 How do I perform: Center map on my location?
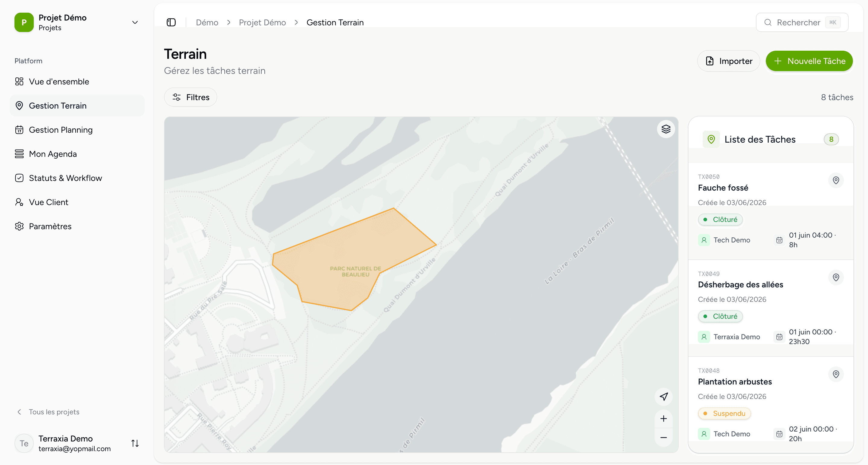coord(663,397)
